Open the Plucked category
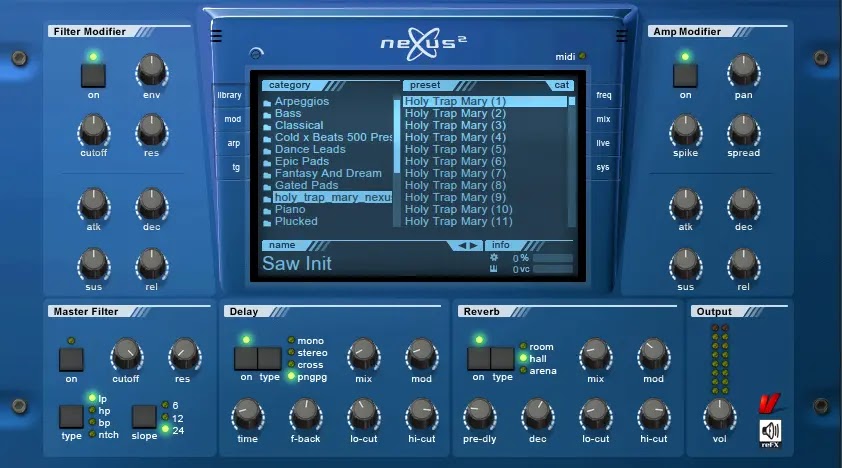842x468 pixels. pos(296,221)
